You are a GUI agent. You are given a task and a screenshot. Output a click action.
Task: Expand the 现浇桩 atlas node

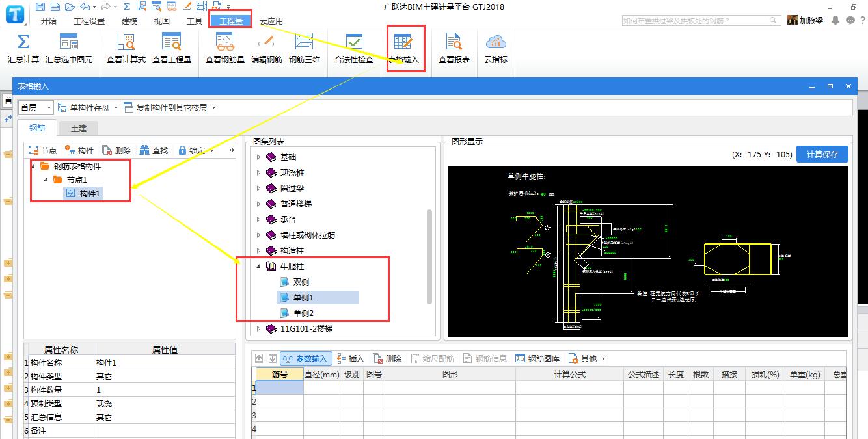tap(258, 173)
